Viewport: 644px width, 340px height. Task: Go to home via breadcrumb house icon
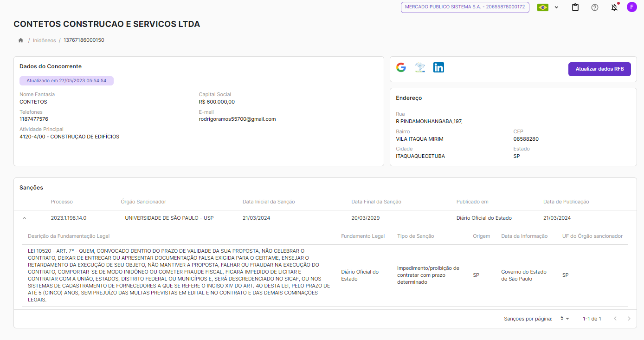[21, 40]
